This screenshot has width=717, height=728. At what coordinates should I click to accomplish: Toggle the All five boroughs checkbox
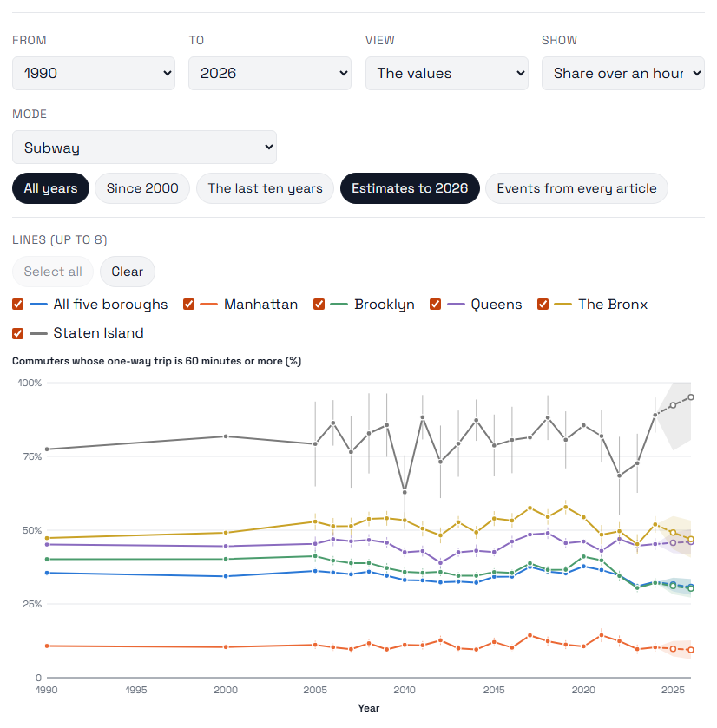coord(17,304)
